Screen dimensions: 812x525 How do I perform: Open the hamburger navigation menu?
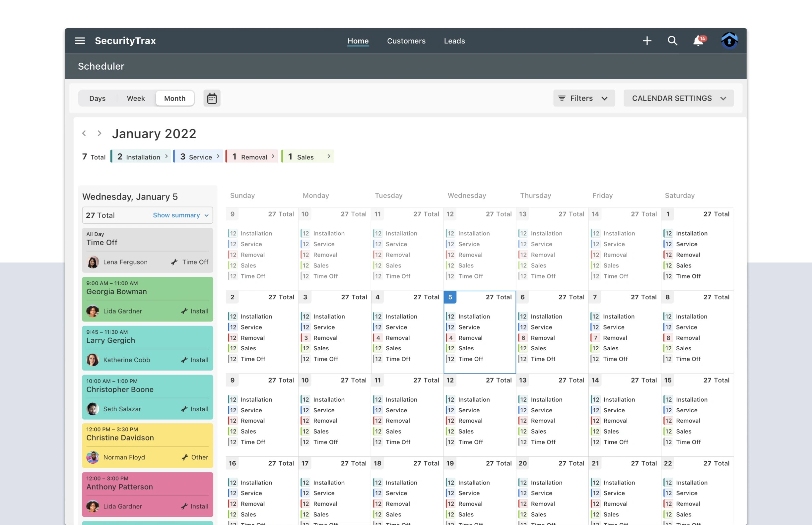click(x=80, y=40)
